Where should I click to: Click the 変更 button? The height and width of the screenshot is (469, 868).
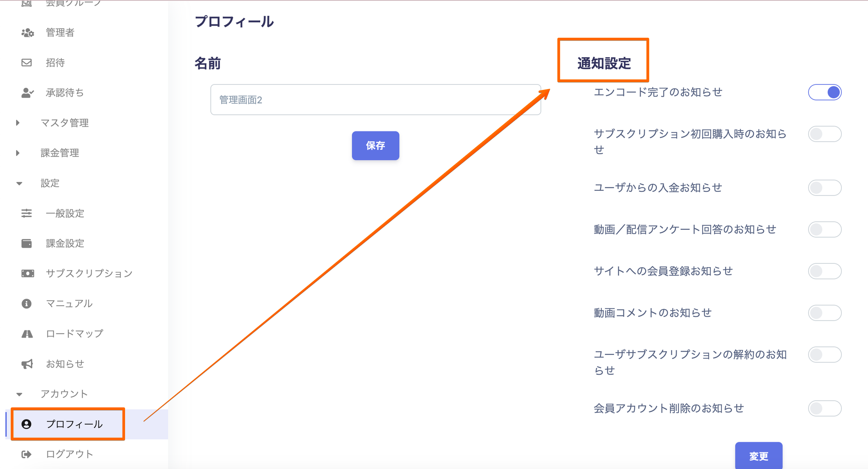759,456
